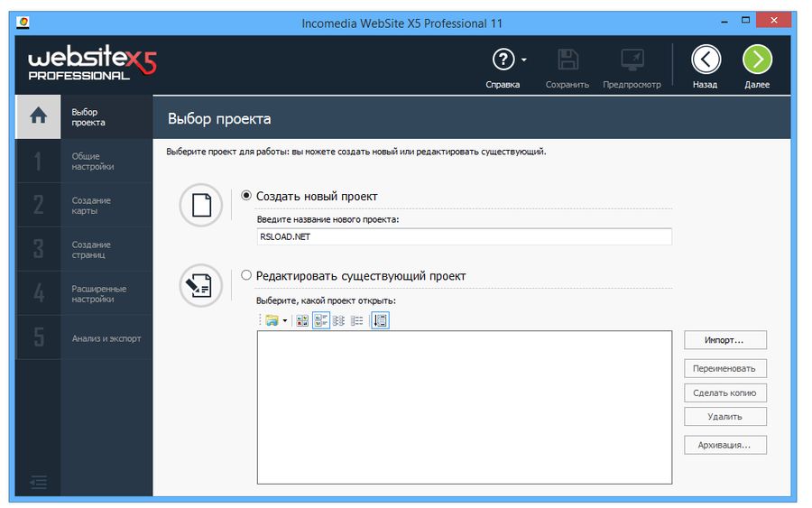Viewport: 812px width, 508px height.
Task: Maximize the WebSite X5 window
Action: pos(745,21)
